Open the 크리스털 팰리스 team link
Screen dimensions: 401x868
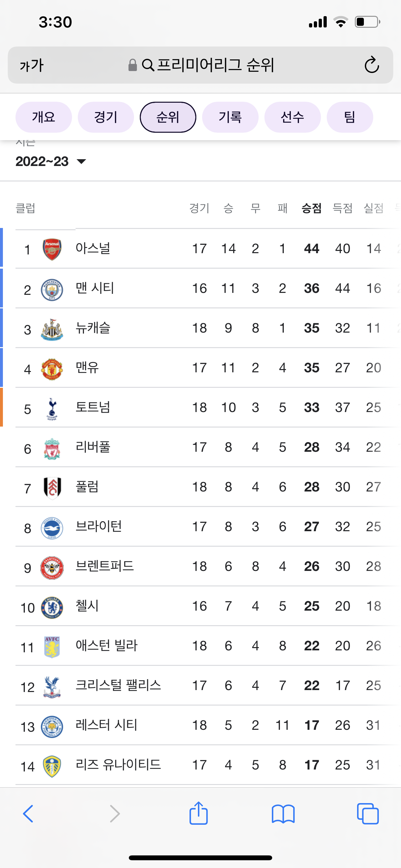[118, 685]
